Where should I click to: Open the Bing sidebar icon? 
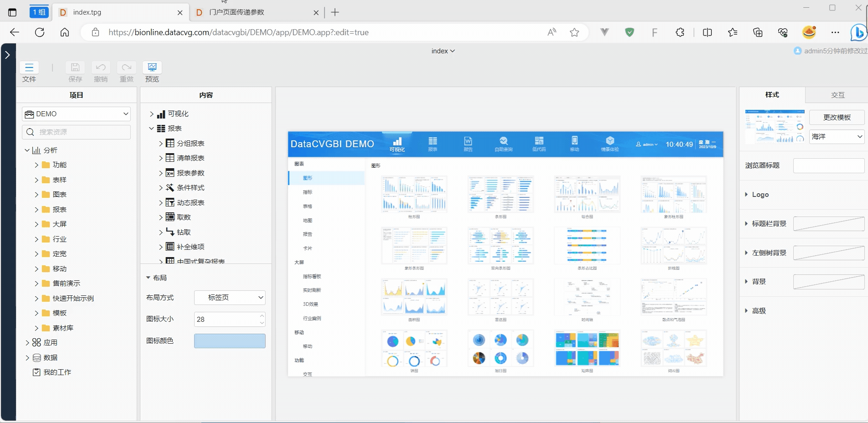(x=859, y=32)
